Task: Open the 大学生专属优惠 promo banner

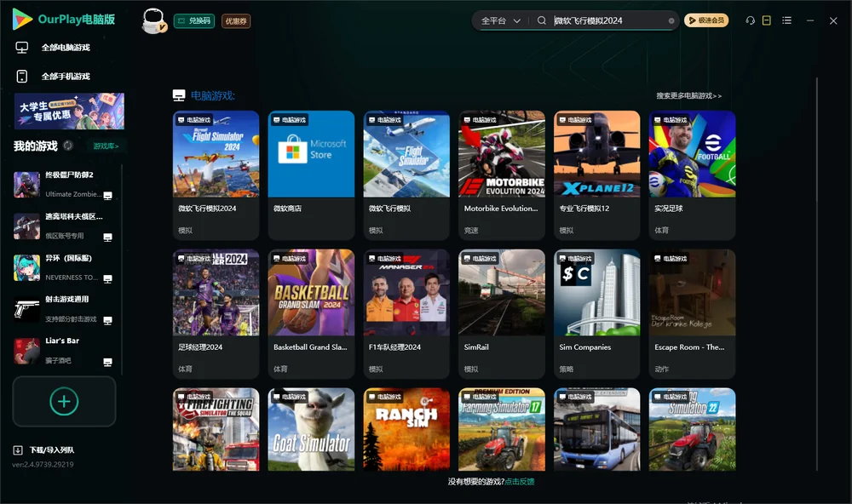Action: click(69, 111)
